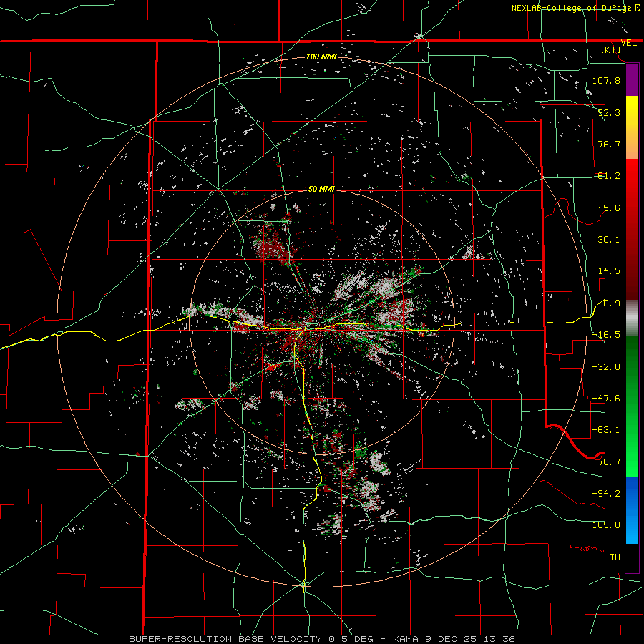This screenshot has height=644, width=644.
Task: Click the 92.3 velocity legend value
Action: point(609,112)
